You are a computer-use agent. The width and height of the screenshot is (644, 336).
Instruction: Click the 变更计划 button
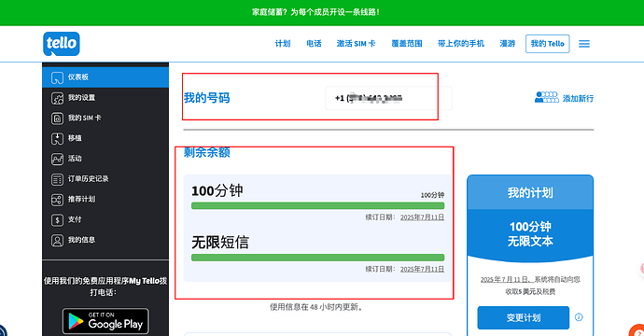524,317
